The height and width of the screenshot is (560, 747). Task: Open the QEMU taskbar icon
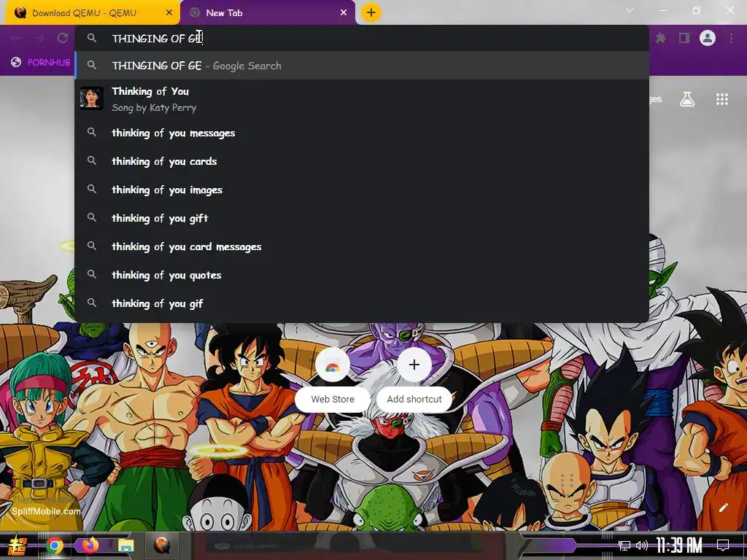tap(162, 545)
